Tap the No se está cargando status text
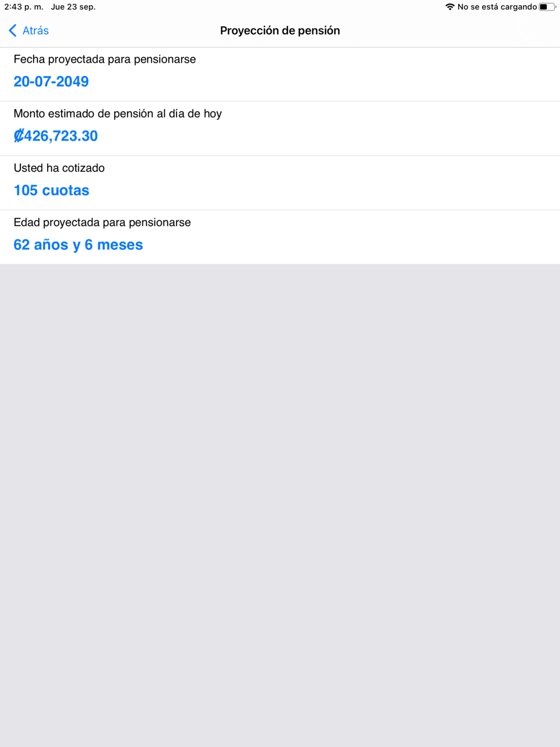560x747 pixels. tap(497, 7)
